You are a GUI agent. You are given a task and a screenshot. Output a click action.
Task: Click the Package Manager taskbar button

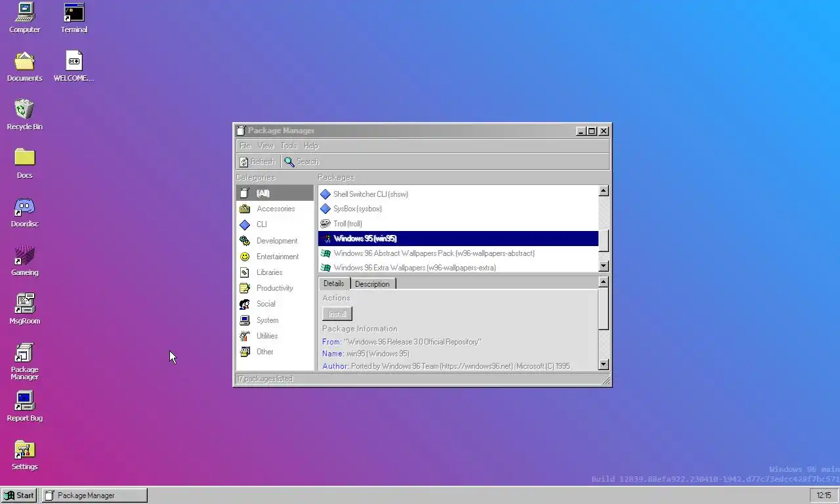point(94,495)
